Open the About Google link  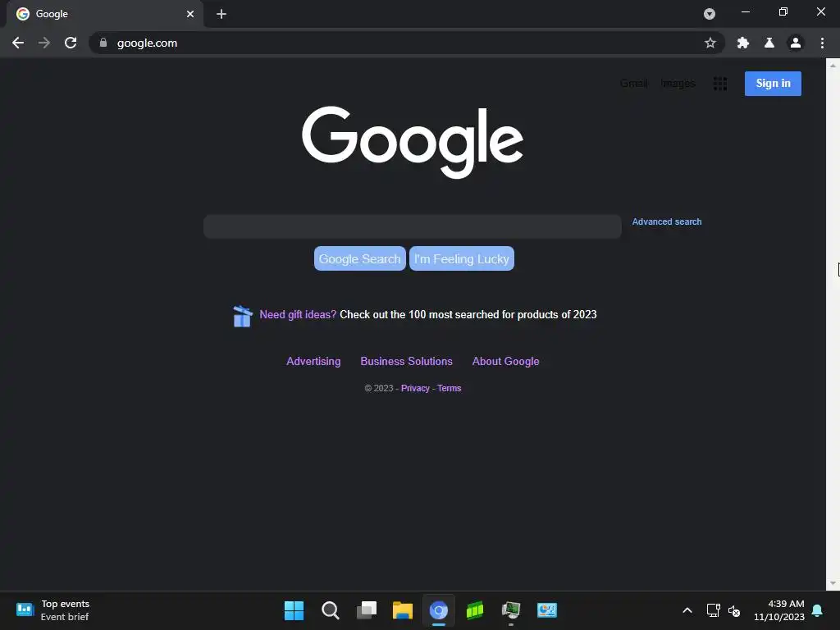505,362
